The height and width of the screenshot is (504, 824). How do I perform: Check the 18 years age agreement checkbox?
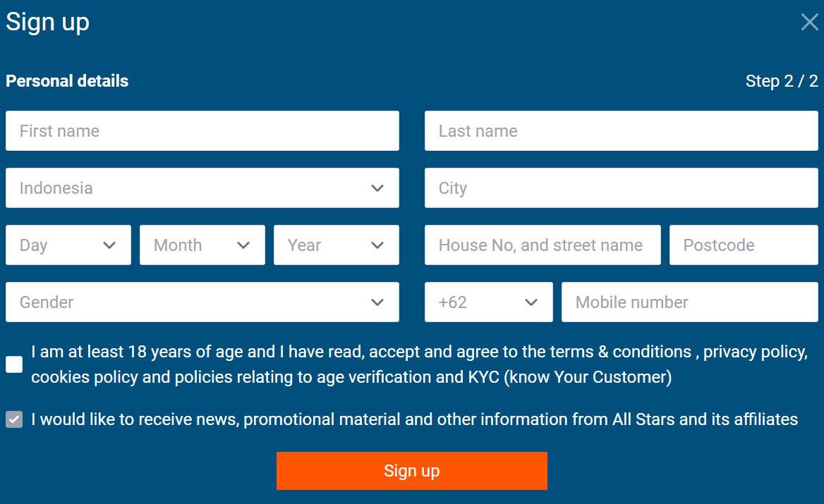[14, 364]
